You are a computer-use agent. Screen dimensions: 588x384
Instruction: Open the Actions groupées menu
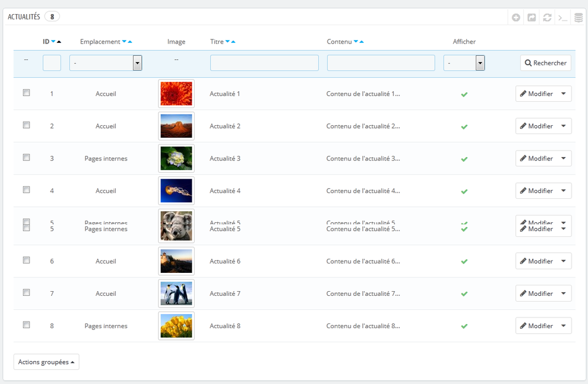tap(46, 362)
